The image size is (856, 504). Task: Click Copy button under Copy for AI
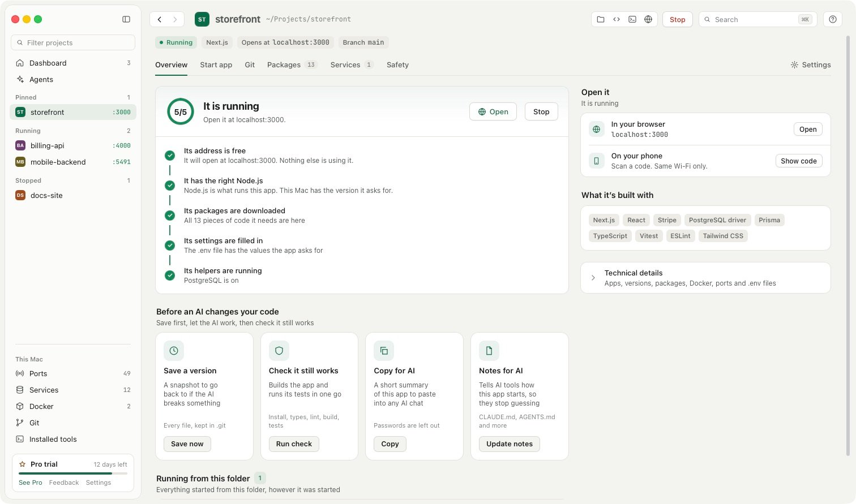390,444
